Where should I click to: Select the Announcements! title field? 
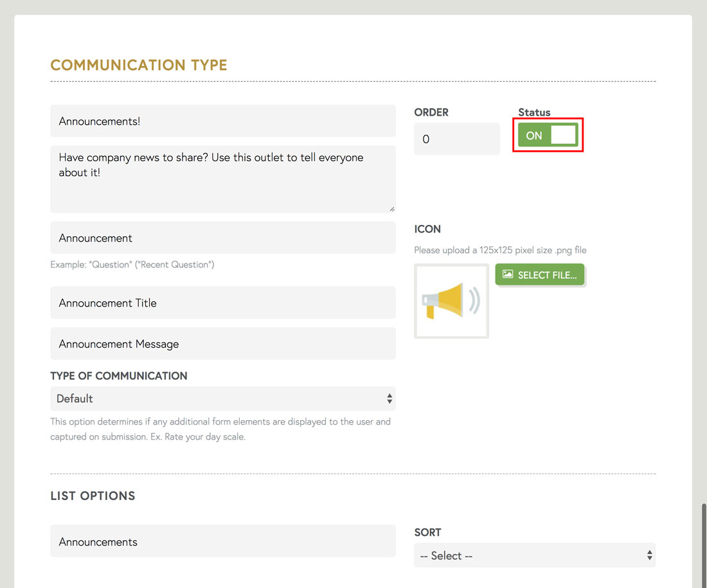tap(223, 120)
